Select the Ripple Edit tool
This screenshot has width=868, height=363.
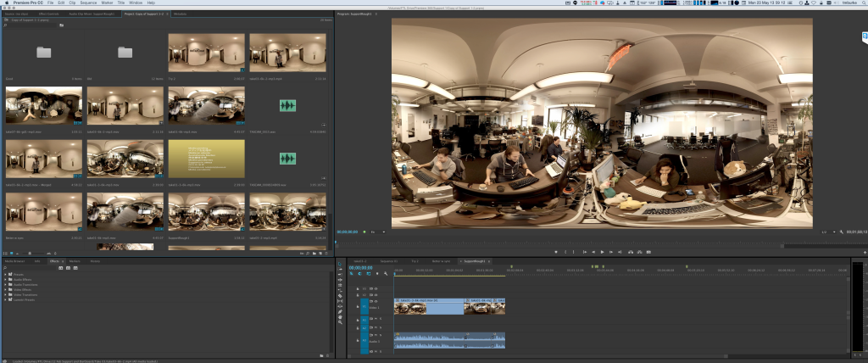point(340,279)
